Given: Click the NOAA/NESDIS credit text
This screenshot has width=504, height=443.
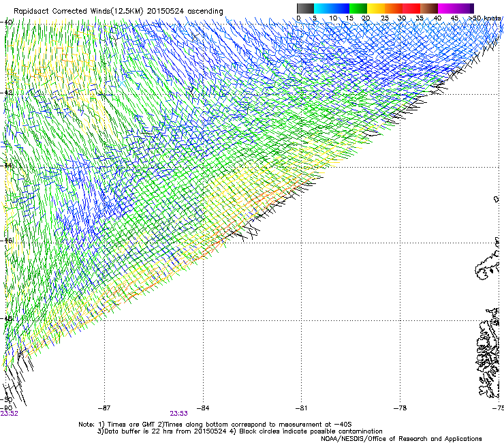Looking at the screenshot, I should pos(401,439).
